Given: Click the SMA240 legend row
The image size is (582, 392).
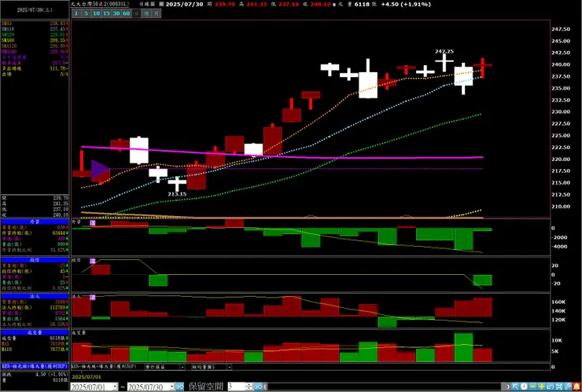Looking at the screenshot, I should point(35,52).
